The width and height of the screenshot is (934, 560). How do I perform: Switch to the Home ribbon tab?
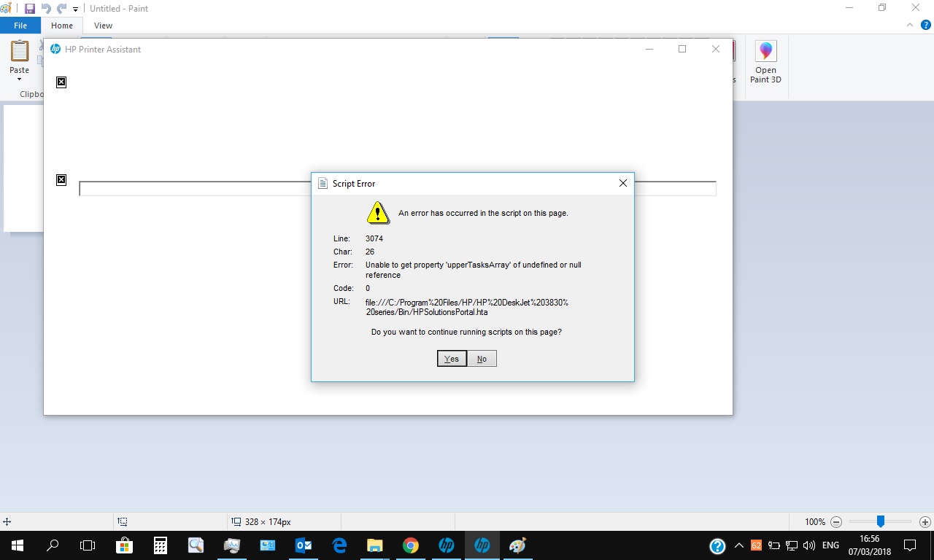coord(62,26)
